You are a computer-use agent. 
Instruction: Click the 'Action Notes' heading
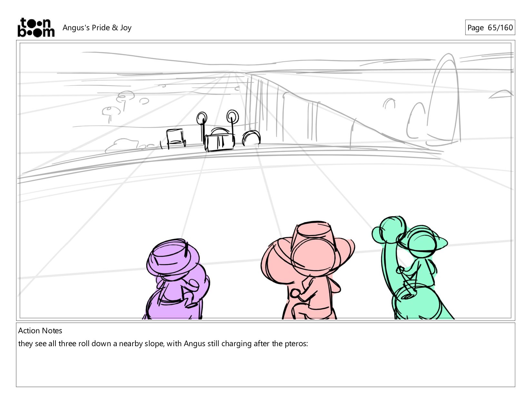pos(40,331)
